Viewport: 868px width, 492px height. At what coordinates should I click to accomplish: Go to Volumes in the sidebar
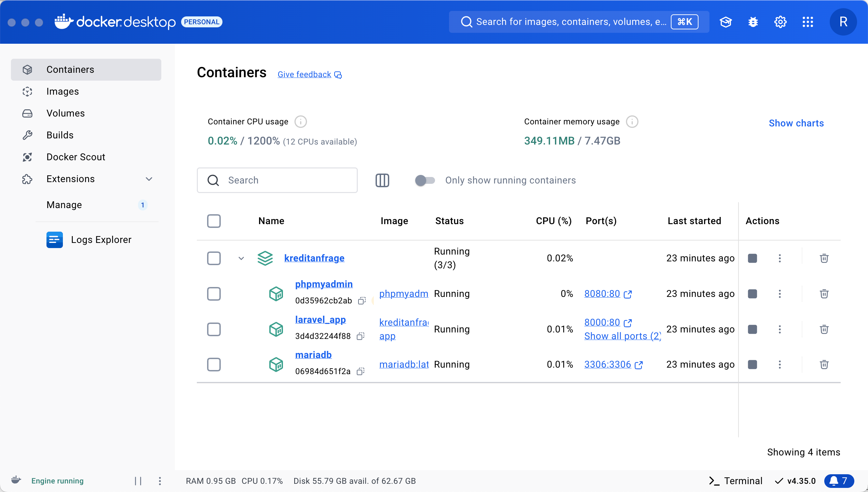pyautogui.click(x=86, y=113)
